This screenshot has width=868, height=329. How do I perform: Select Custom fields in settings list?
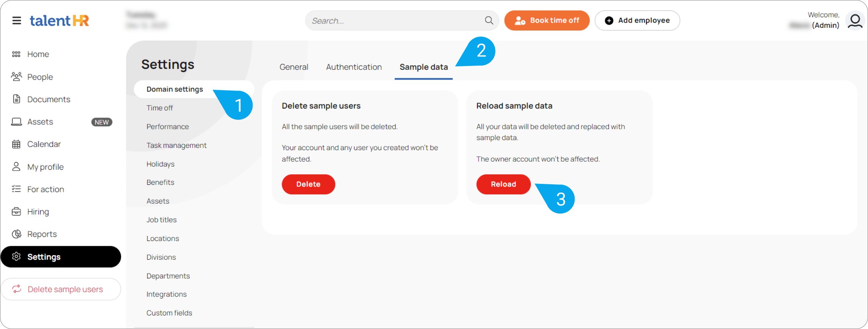coord(169,313)
